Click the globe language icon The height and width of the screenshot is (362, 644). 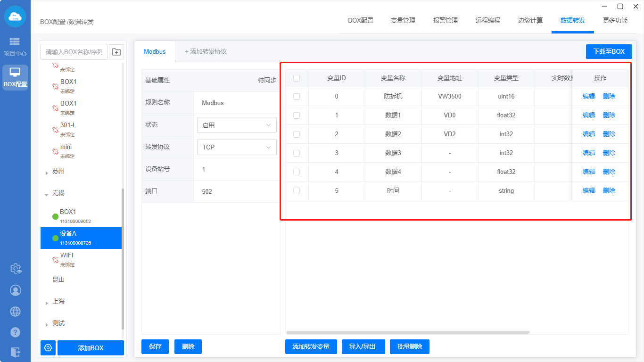tap(16, 312)
